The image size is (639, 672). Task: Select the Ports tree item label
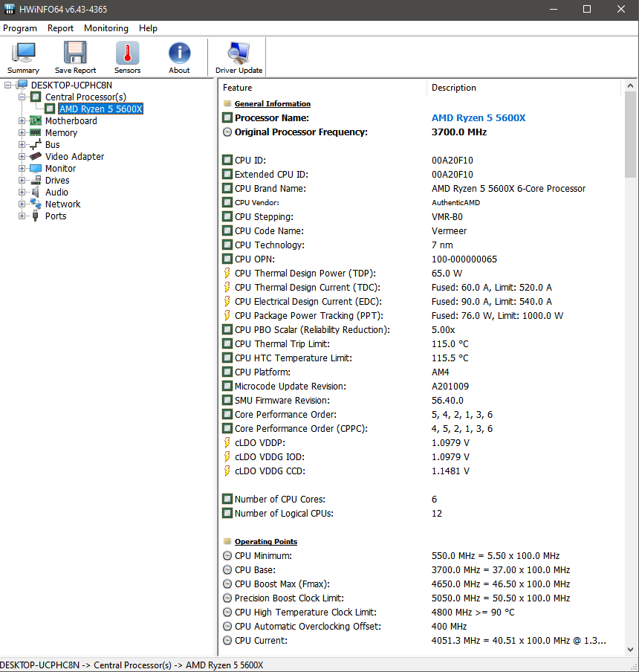point(56,216)
